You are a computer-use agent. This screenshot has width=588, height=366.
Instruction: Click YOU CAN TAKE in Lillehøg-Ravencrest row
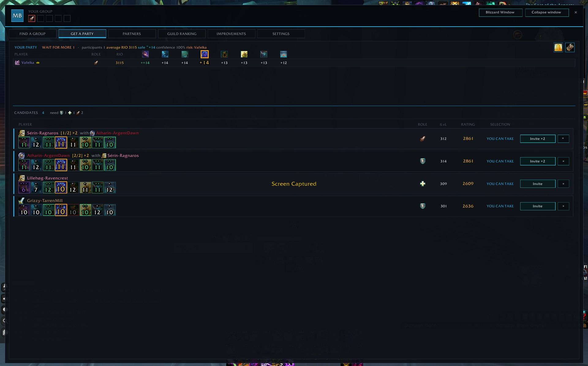[x=500, y=184]
